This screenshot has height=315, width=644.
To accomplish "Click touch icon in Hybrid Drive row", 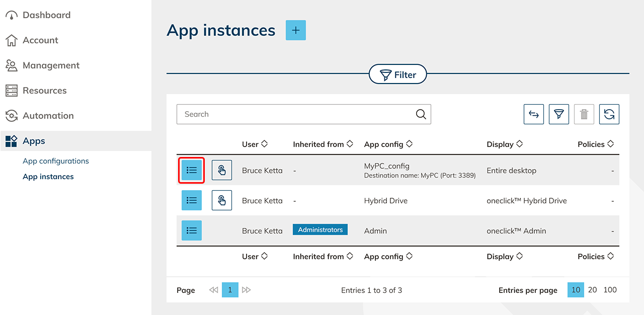I will pos(221,200).
